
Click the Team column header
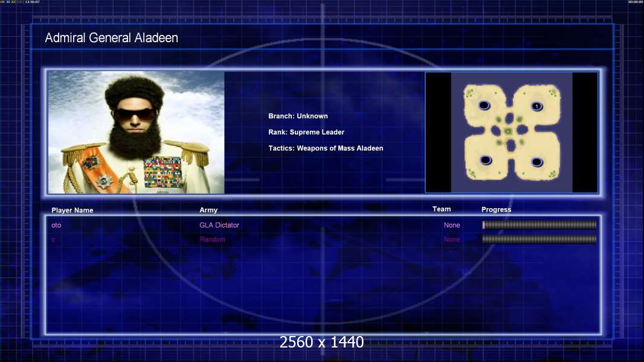[x=442, y=209]
